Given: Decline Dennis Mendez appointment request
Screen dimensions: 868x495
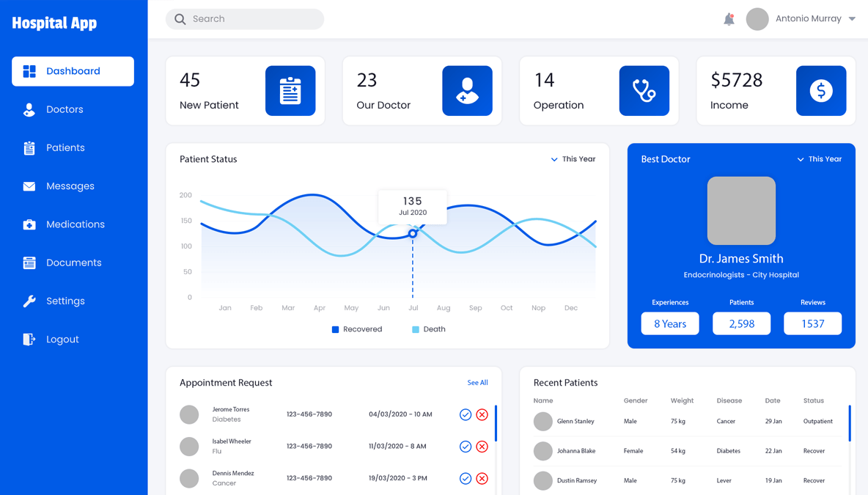Looking at the screenshot, I should click(x=482, y=478).
